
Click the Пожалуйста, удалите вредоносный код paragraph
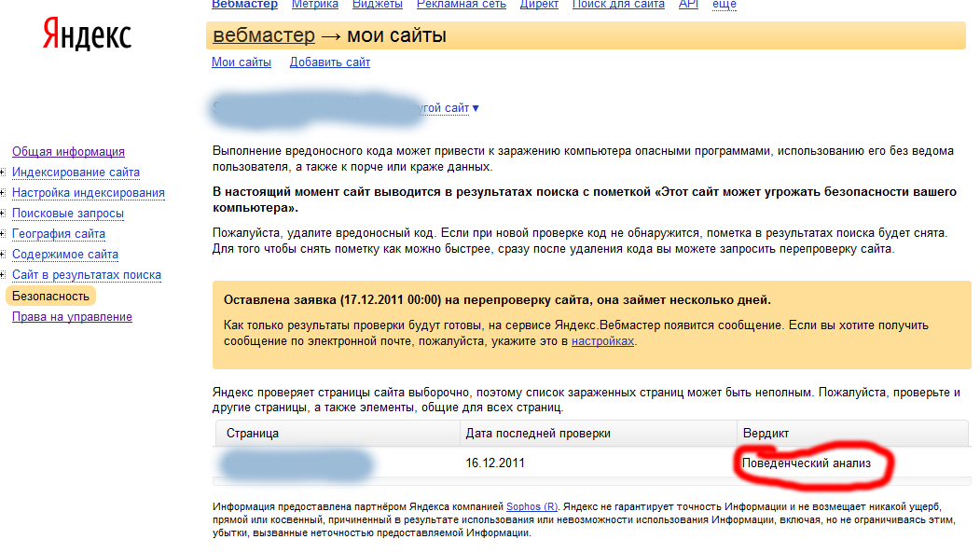point(580,242)
